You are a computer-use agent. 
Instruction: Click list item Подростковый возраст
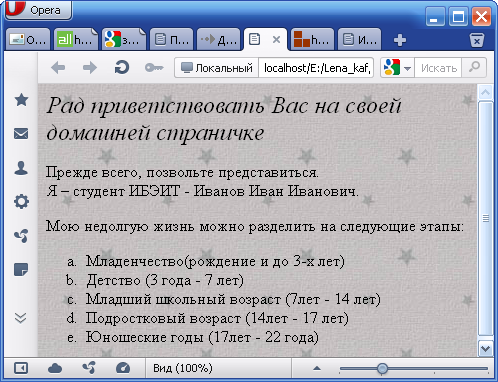pos(217,318)
